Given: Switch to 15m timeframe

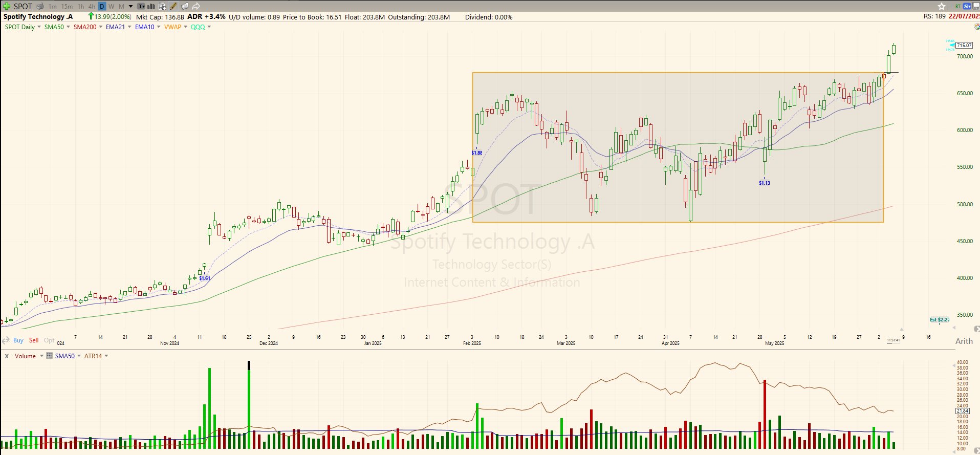Looking at the screenshot, I should click(67, 7).
